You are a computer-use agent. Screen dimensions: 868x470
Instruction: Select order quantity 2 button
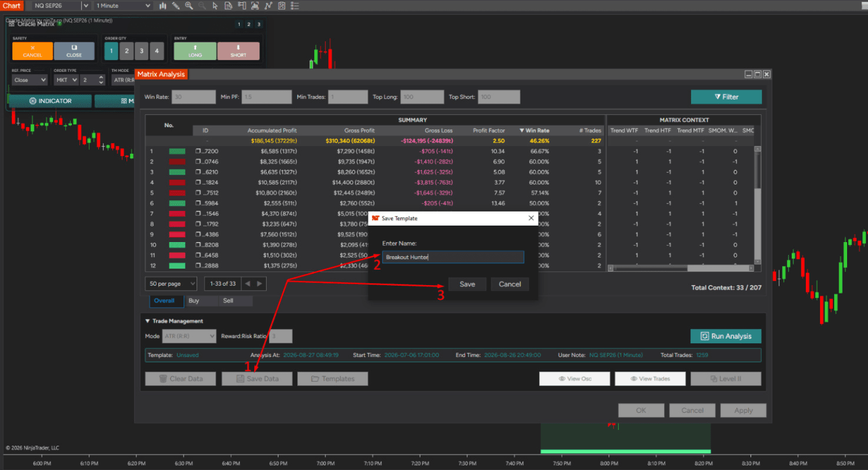[127, 51]
